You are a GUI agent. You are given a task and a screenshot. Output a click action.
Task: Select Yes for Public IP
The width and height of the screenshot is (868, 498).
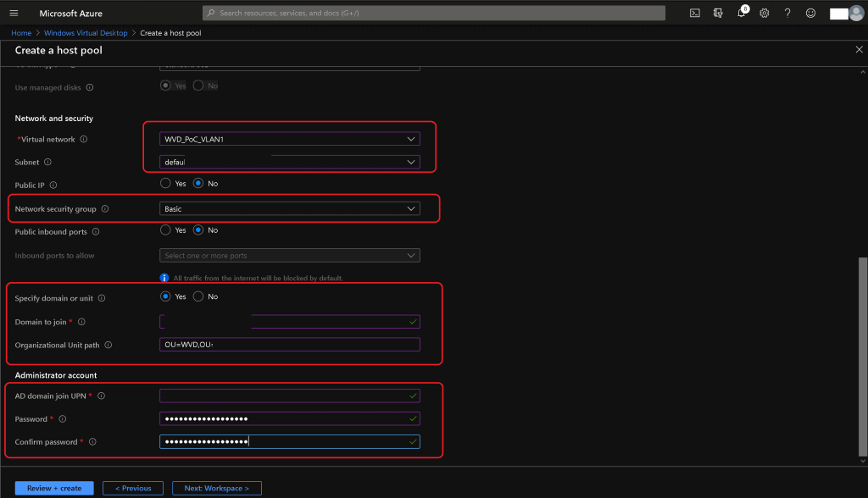pos(165,183)
